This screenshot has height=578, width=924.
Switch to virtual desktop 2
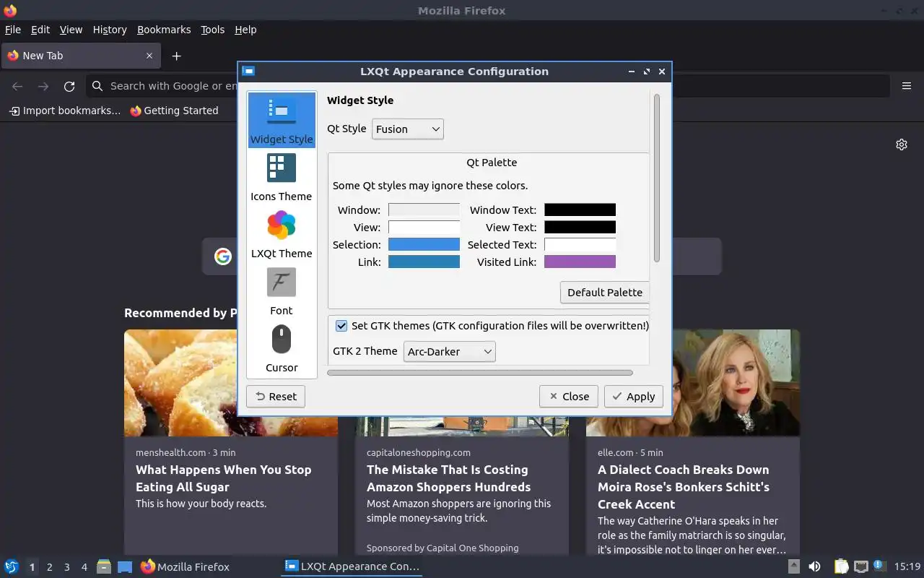click(x=49, y=567)
